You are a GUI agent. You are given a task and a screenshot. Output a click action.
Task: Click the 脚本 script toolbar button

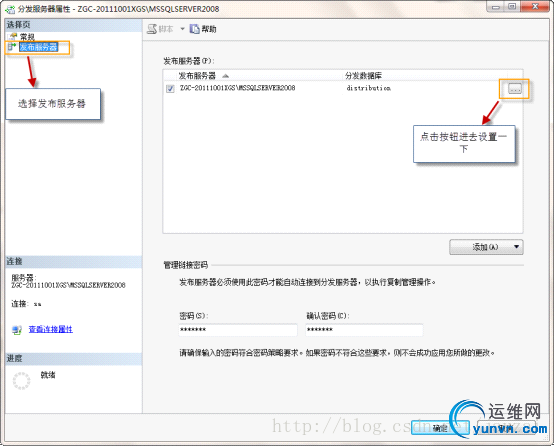160,29
